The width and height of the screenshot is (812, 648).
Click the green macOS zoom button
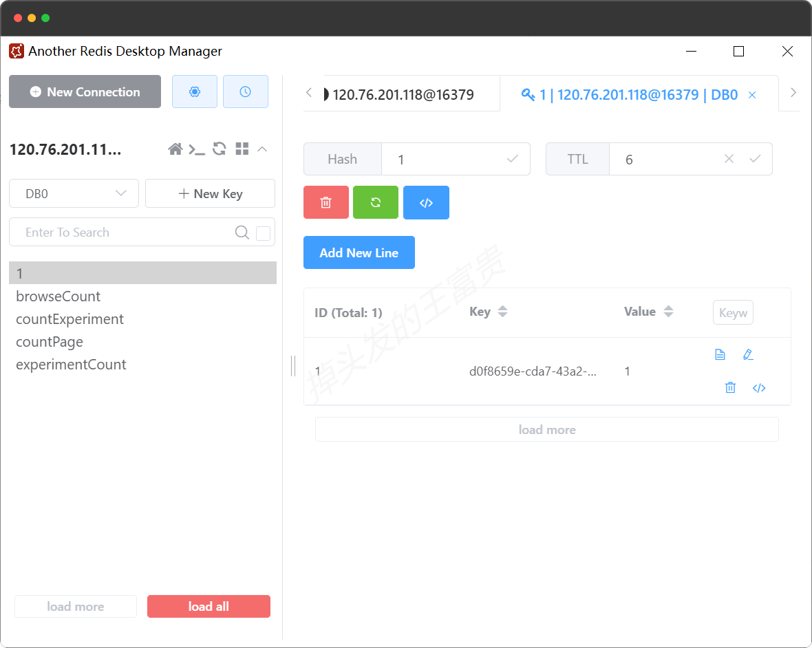coord(45,18)
